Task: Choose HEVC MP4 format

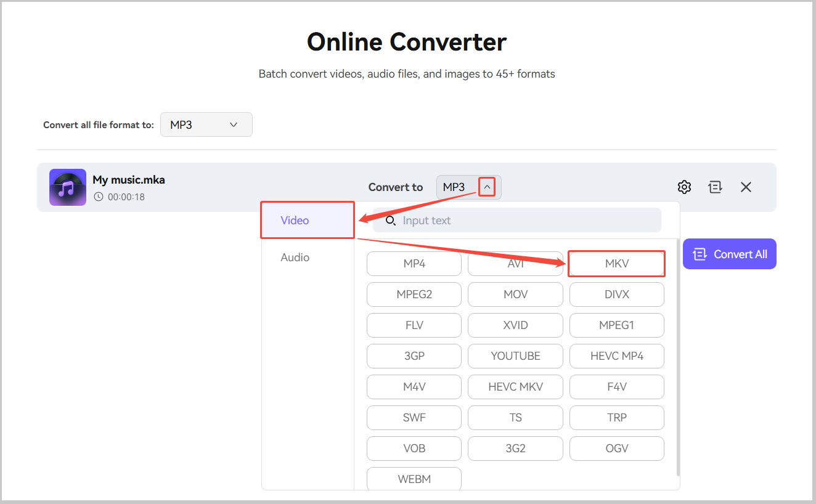Action: click(617, 356)
